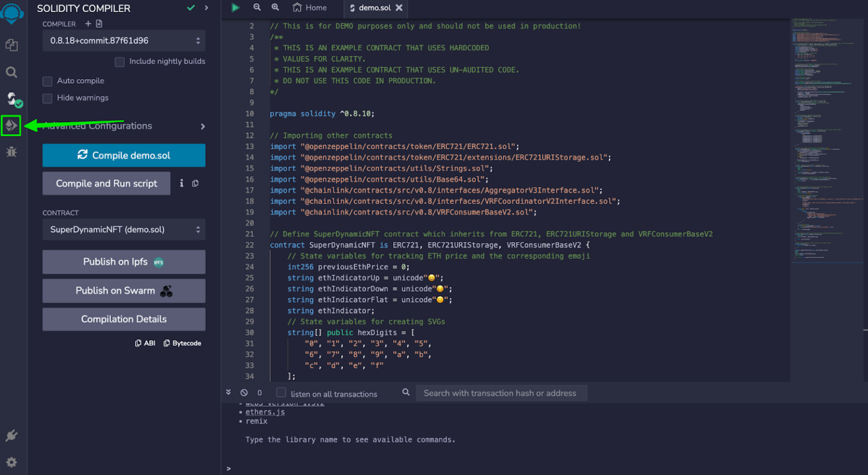Open the SuperDynamicNFT contract selector

[x=124, y=230]
